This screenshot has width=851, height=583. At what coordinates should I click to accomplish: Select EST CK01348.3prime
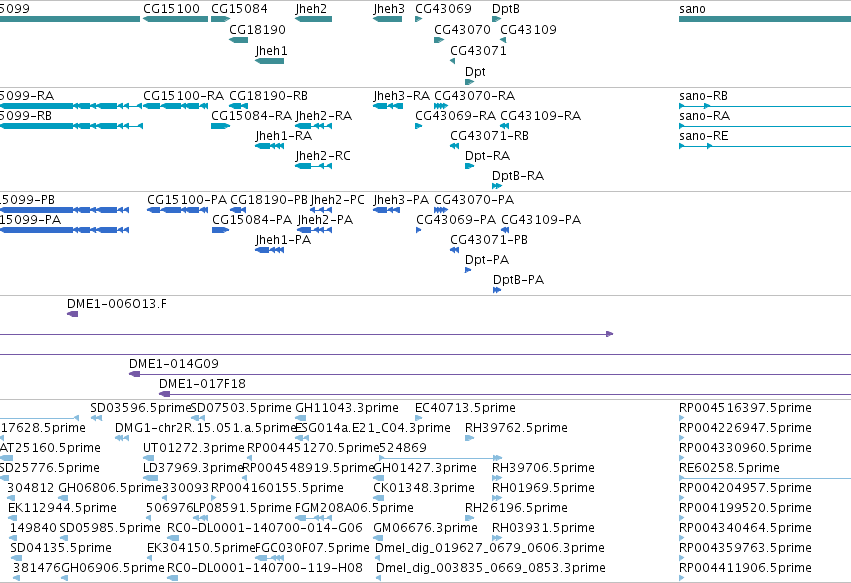pos(379,498)
